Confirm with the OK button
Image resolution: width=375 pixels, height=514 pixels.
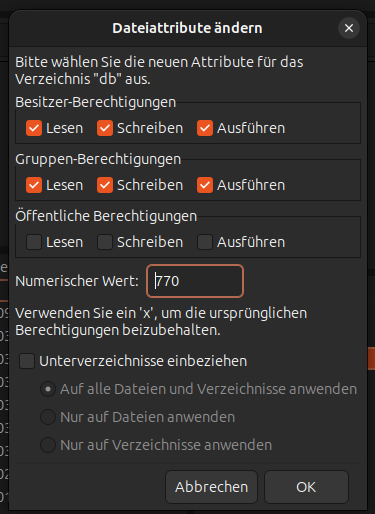tap(306, 487)
